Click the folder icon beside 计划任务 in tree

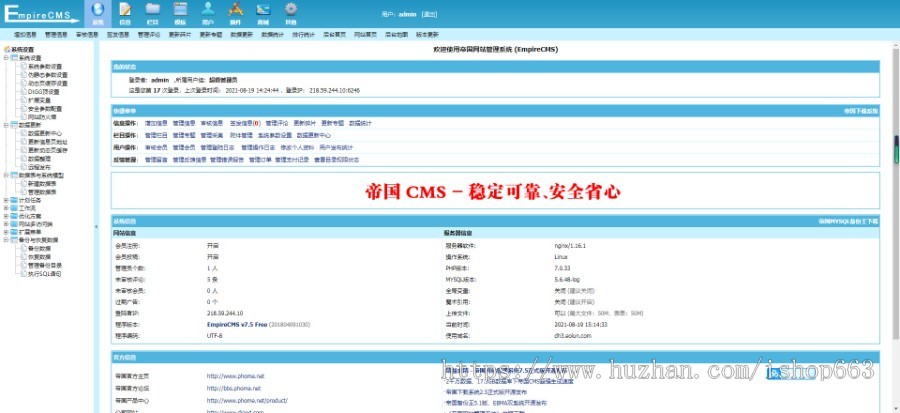(x=14, y=200)
